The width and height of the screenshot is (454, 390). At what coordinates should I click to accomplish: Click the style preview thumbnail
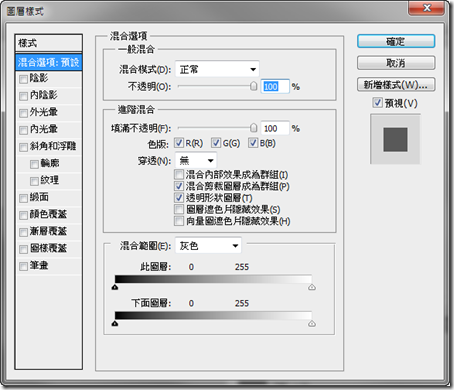coord(395,139)
